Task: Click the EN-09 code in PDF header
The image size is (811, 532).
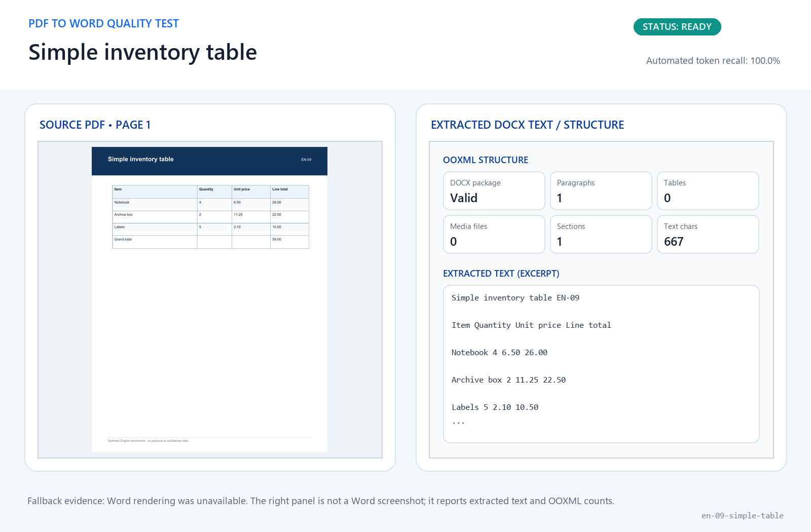Action: click(306, 160)
